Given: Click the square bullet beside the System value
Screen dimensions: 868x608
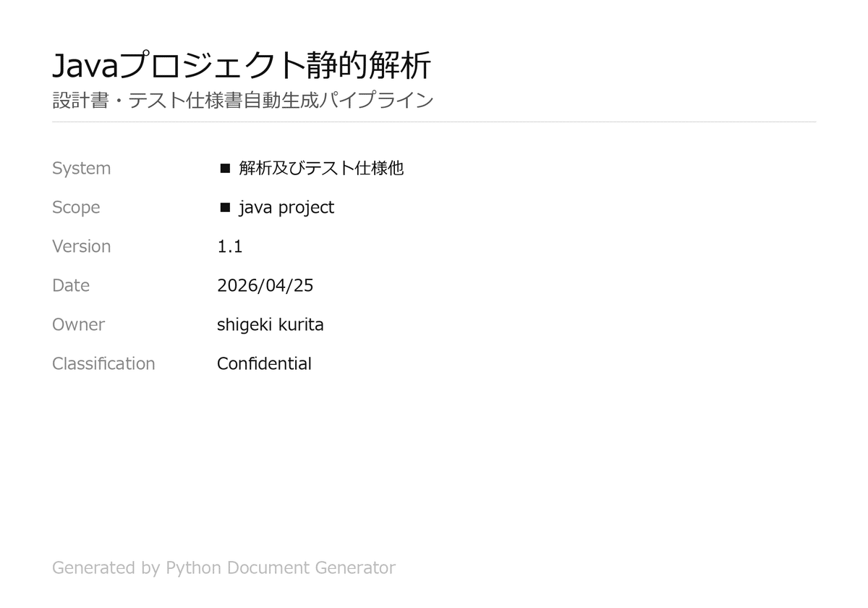Looking at the screenshot, I should click(x=225, y=169).
